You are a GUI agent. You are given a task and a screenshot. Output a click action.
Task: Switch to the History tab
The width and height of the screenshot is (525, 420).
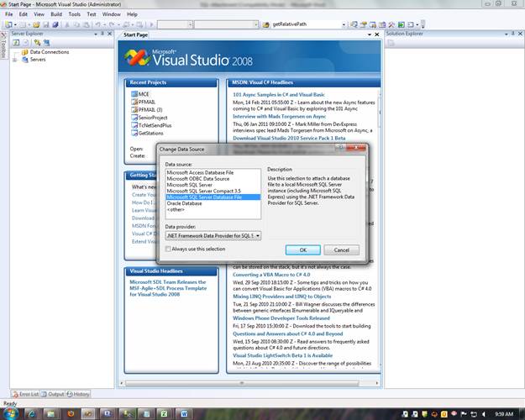(x=78, y=394)
